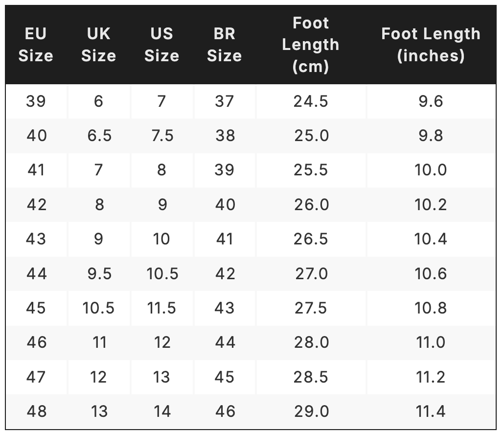Click the Foot Length (inches) header
This screenshot has width=504, height=435.
431,45
